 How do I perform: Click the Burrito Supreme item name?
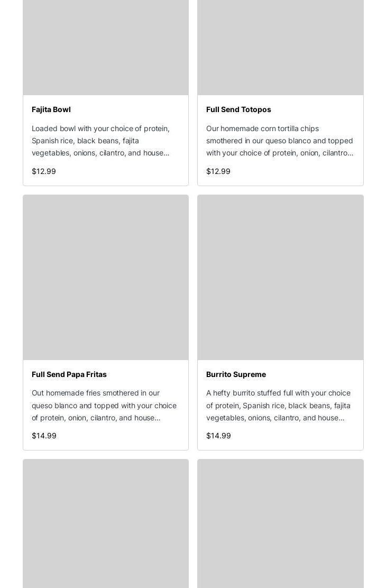click(x=236, y=374)
